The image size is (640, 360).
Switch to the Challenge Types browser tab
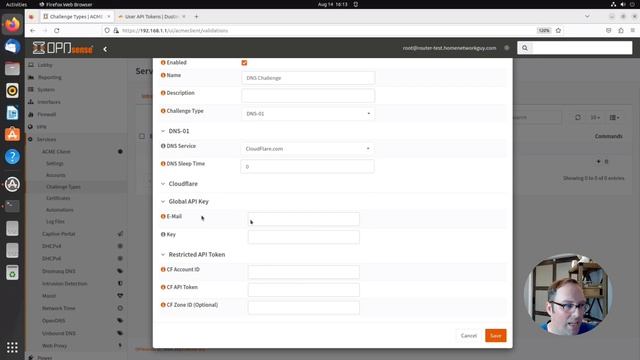76,17
